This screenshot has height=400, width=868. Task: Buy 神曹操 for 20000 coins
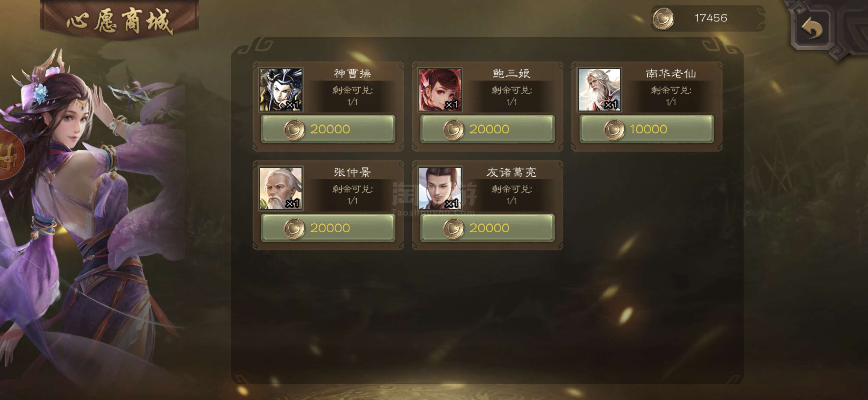pyautogui.click(x=328, y=129)
